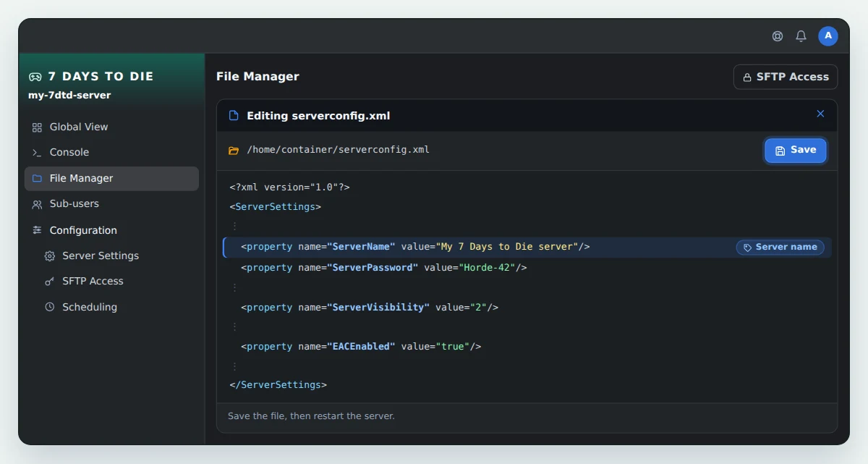Click the EACEnabled value "true"
This screenshot has height=464, width=868.
(x=453, y=347)
